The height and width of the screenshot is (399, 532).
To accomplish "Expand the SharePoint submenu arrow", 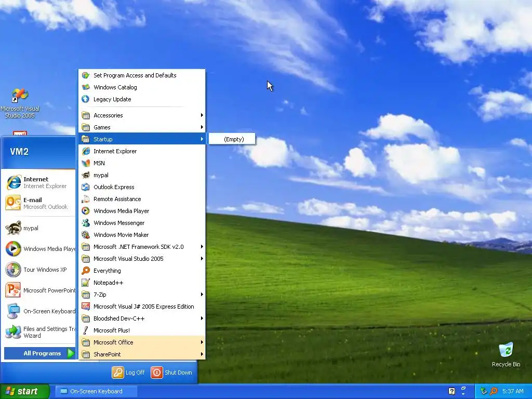I will [x=202, y=354].
